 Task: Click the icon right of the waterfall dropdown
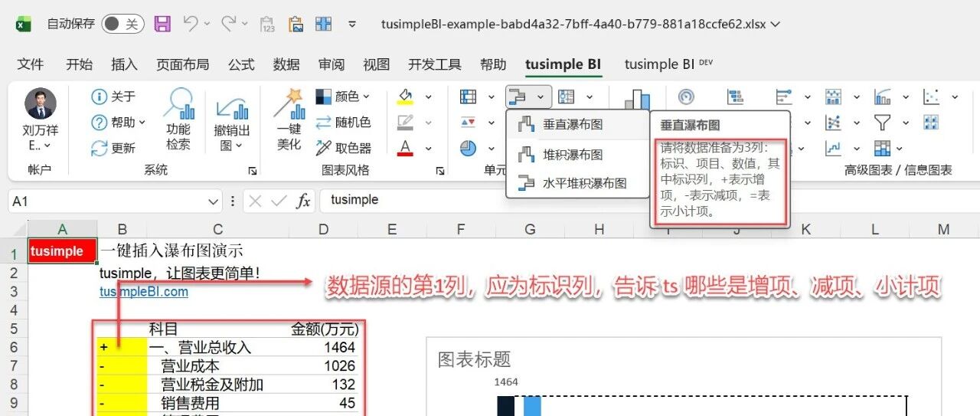click(x=566, y=97)
